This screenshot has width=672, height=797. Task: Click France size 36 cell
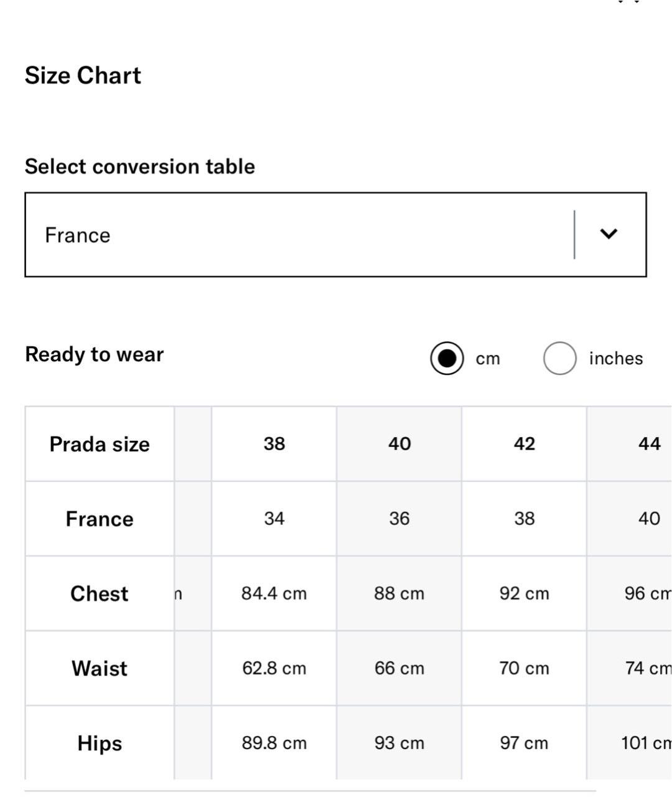[399, 519]
